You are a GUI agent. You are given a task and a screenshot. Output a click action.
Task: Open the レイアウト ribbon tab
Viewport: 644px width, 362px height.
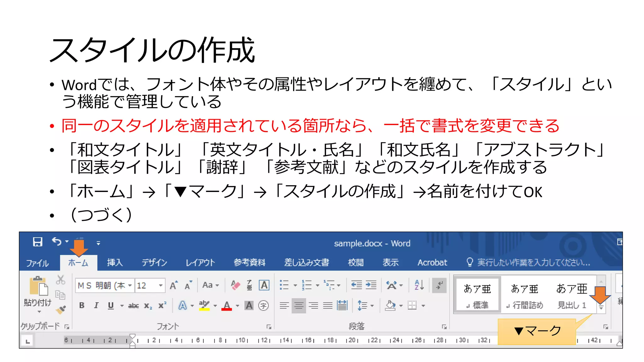tap(200, 262)
